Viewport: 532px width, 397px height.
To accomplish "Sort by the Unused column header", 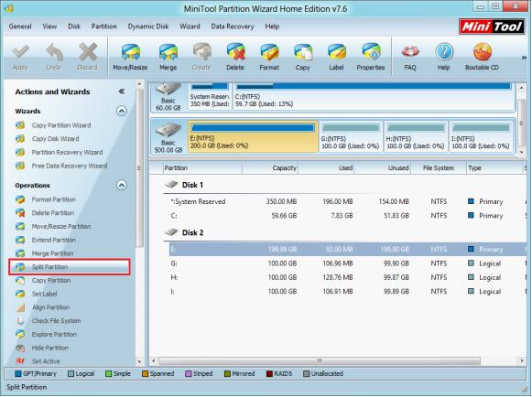I will click(383, 168).
